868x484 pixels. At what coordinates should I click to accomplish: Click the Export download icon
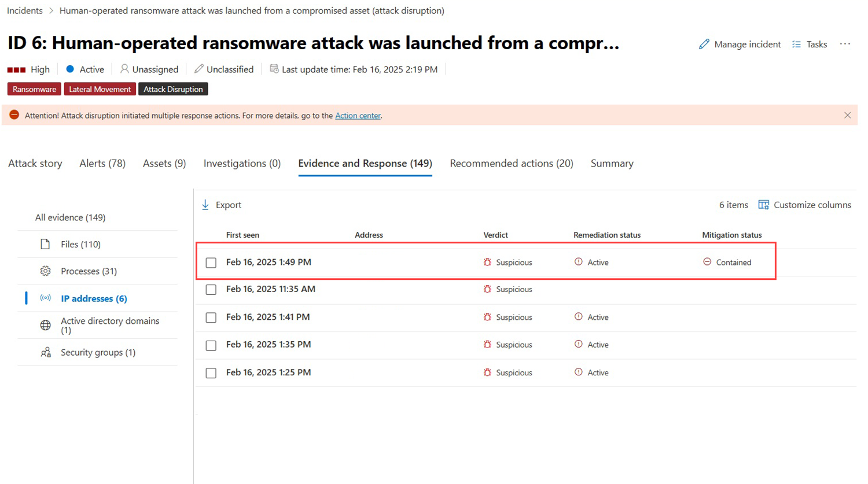(205, 205)
